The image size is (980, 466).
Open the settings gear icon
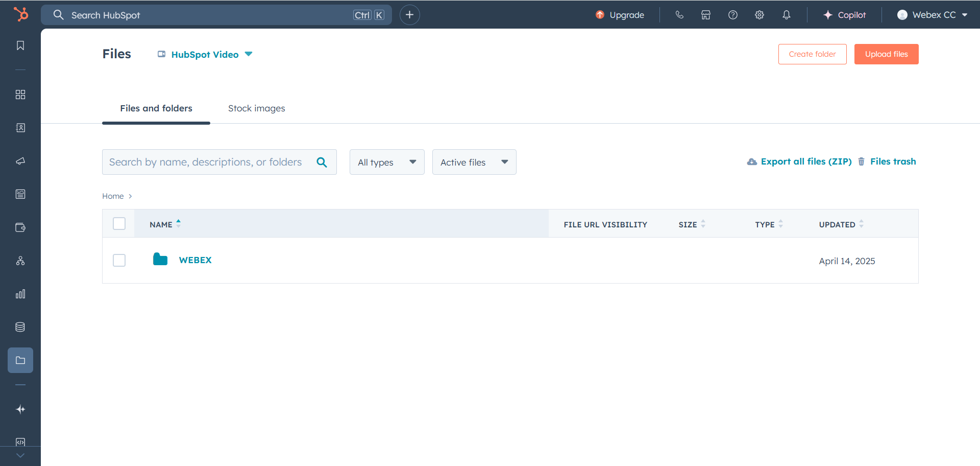pyautogui.click(x=759, y=15)
